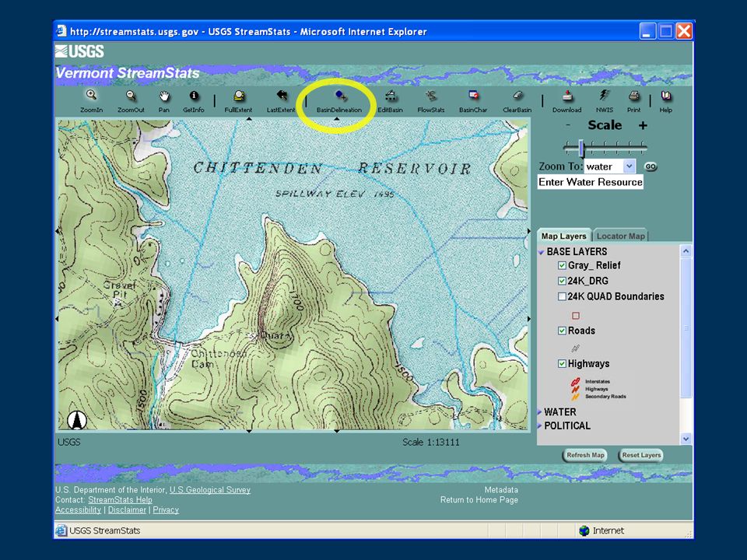Click the Refresh Map button

585,455
